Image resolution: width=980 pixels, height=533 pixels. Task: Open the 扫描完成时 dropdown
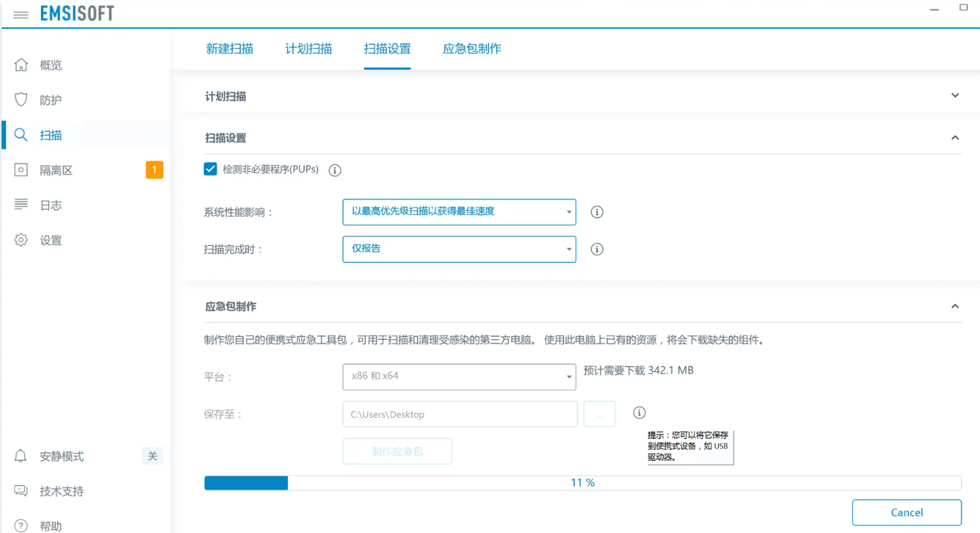[x=458, y=249]
